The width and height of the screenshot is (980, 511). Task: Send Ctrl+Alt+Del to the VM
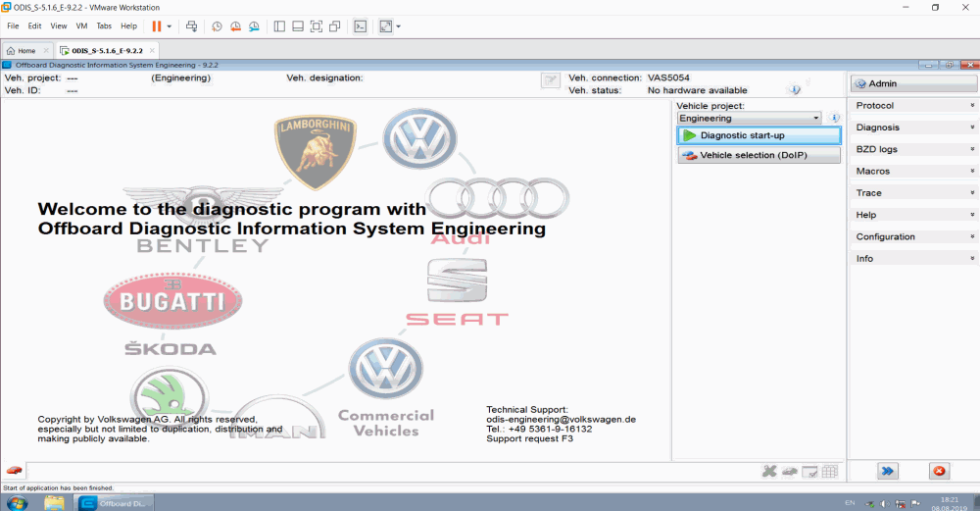click(x=192, y=26)
